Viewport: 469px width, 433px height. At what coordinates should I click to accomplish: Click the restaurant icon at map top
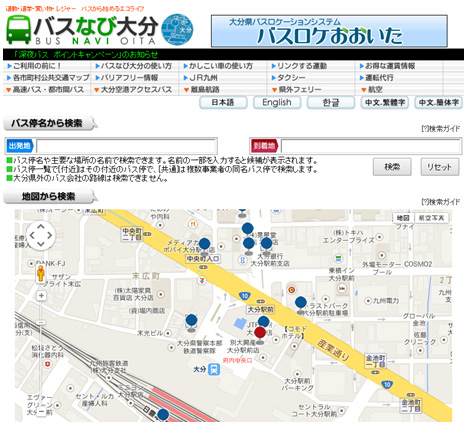[192, 225]
